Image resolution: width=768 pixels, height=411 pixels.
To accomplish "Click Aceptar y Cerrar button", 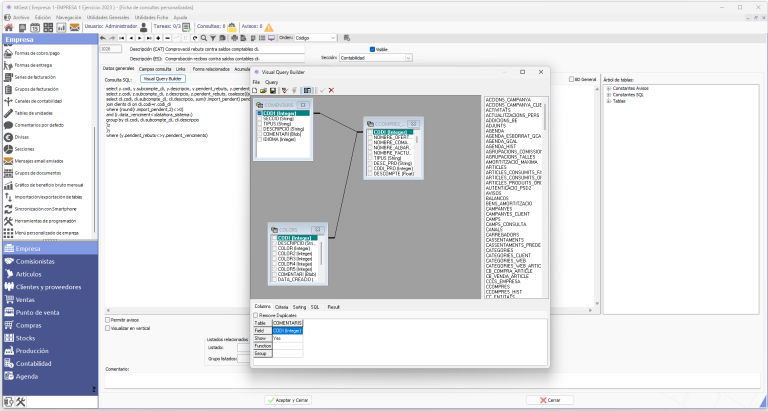I will click(x=288, y=400).
